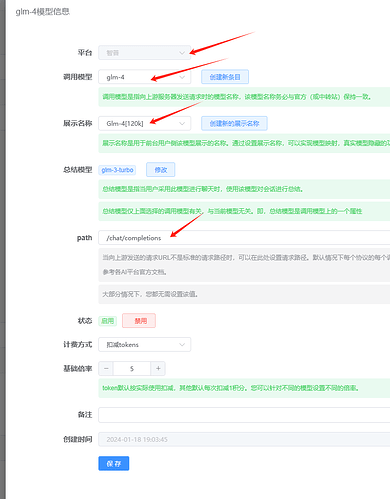Decrease base rate with minus icon

click(x=106, y=368)
